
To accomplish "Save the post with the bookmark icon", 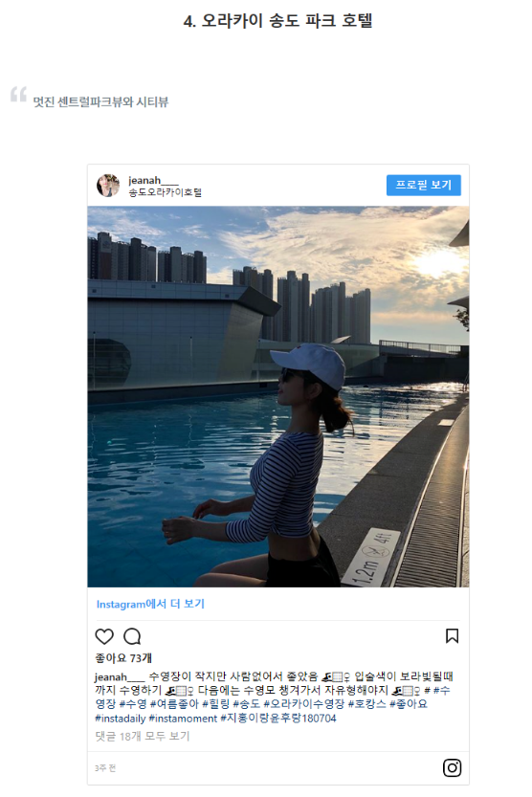I will point(453,636).
